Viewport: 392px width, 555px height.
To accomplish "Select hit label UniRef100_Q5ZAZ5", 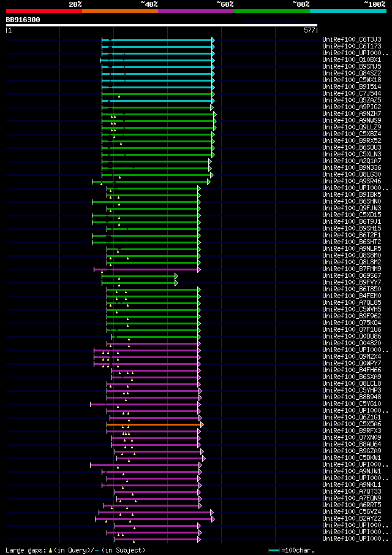I will pos(352,100).
